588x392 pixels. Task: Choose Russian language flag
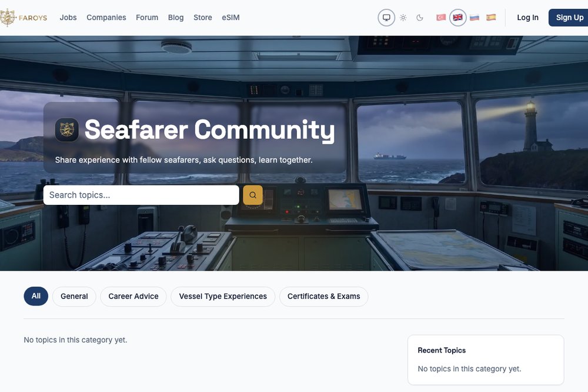pos(475,17)
